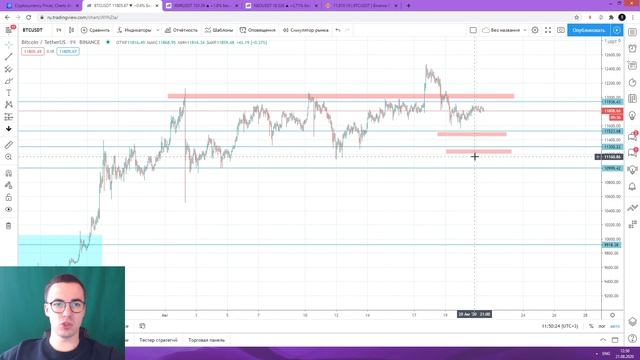Open the main menu with notification badge
The width and height of the screenshot is (640, 360).
click(x=9, y=30)
